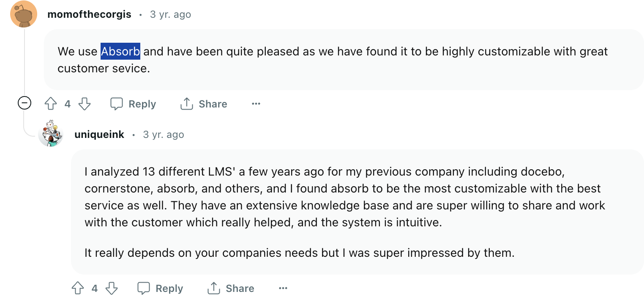Share momofthecorgis's comment
The width and height of the screenshot is (644, 308).
click(204, 104)
